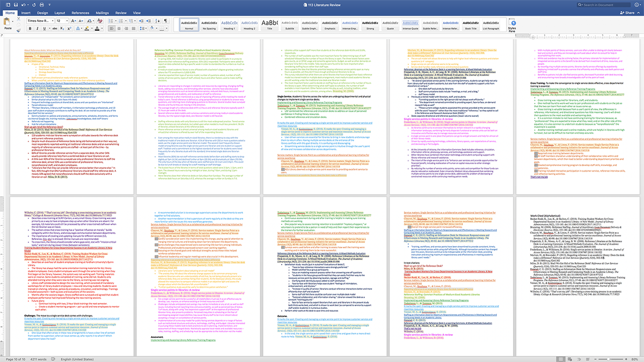
Task: Open the numbered list dropdown
Action: [x=126, y=21]
